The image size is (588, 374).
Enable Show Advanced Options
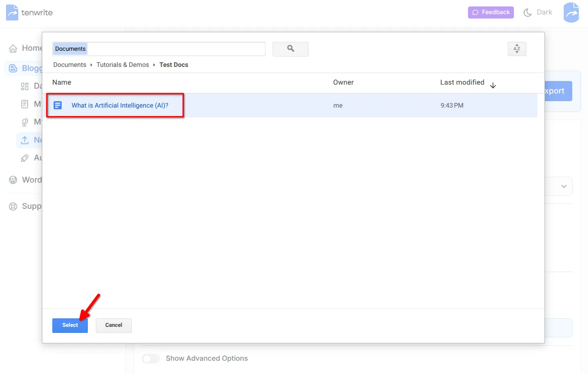pyautogui.click(x=151, y=358)
